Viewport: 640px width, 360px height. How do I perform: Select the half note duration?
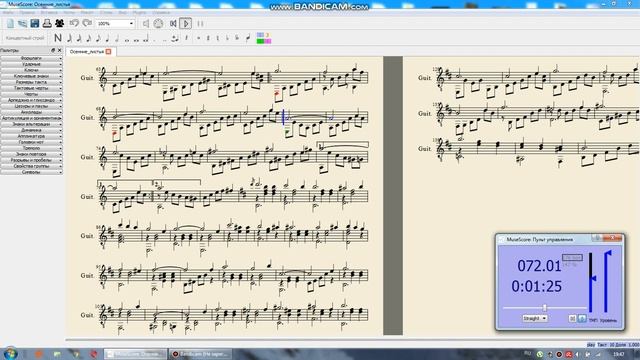117,38
